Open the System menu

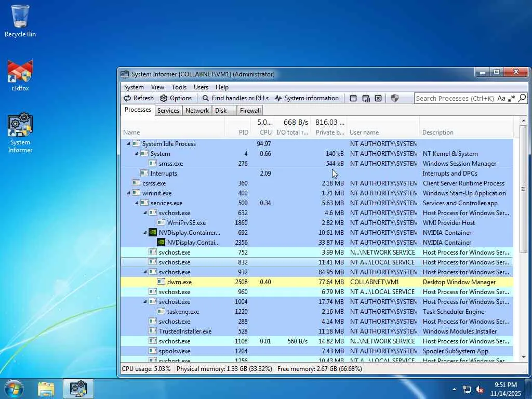134,87
